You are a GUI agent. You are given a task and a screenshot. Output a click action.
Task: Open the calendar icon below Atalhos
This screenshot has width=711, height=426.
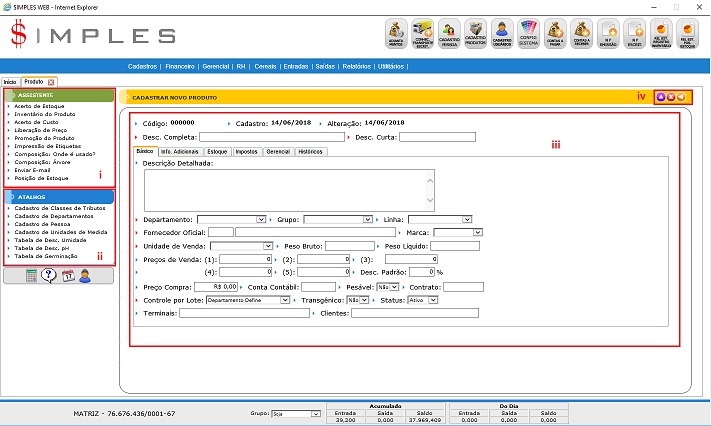pyautogui.click(x=67, y=277)
